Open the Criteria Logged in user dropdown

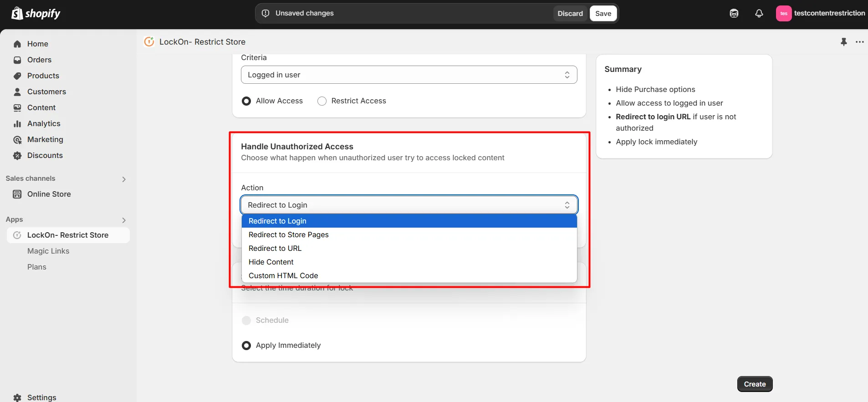(409, 75)
